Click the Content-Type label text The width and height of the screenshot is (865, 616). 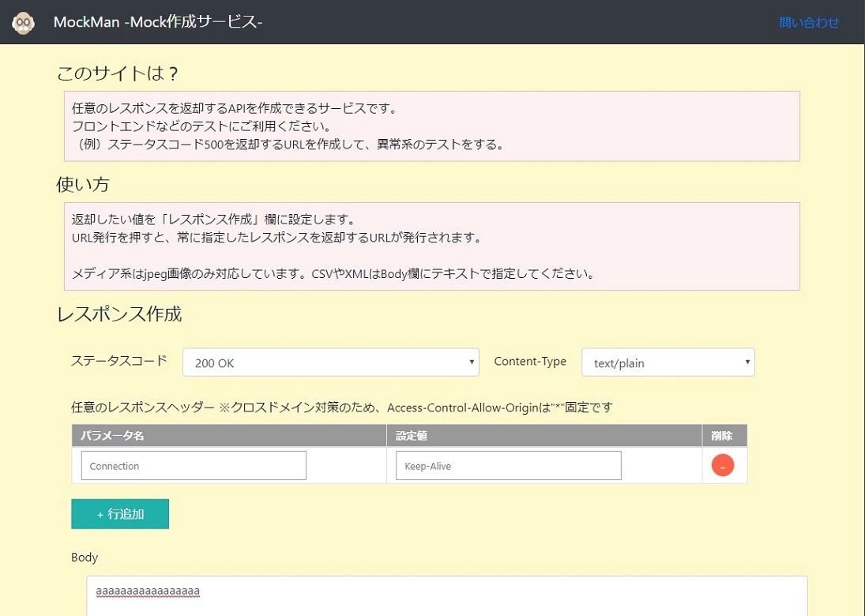click(530, 361)
